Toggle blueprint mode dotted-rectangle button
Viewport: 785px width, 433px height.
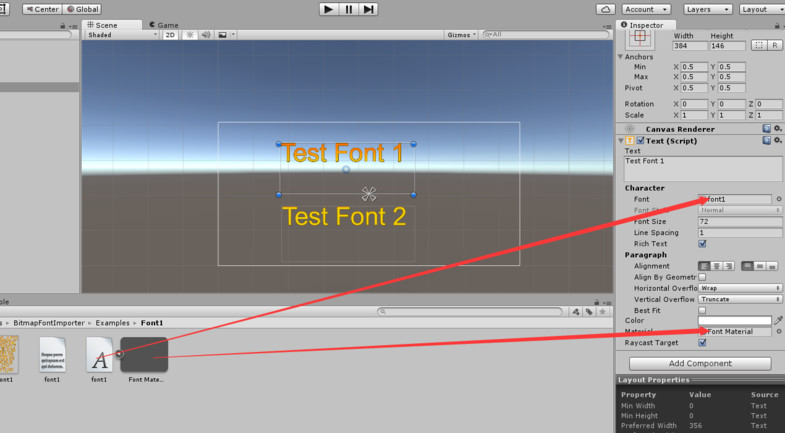[759, 45]
